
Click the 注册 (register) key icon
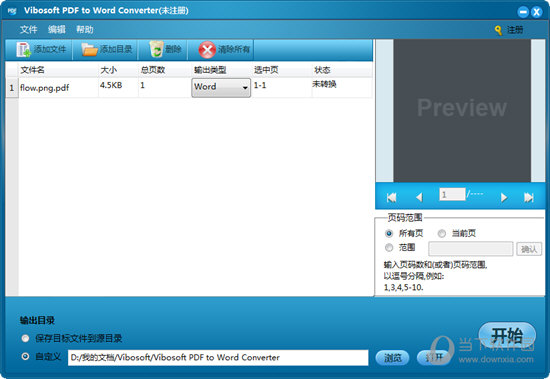[x=498, y=31]
